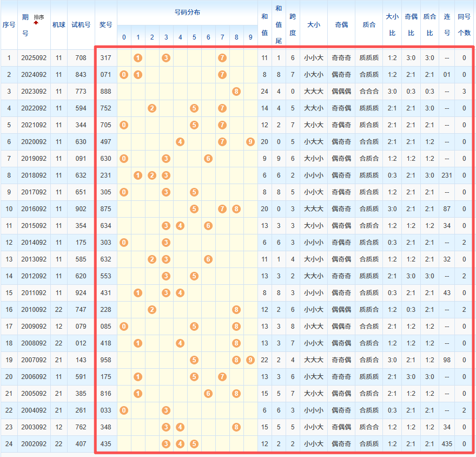This screenshot has width=476, height=457.
Task: Select the 连号 value 231 in the 2018092 row
Action: tap(447, 175)
